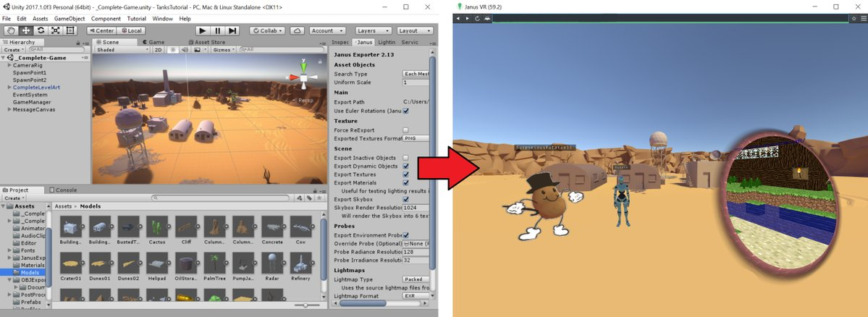This screenshot has width=868, height=317.
Task: Expand the CompleteLevelArt hierarchy item
Action: tap(9, 88)
